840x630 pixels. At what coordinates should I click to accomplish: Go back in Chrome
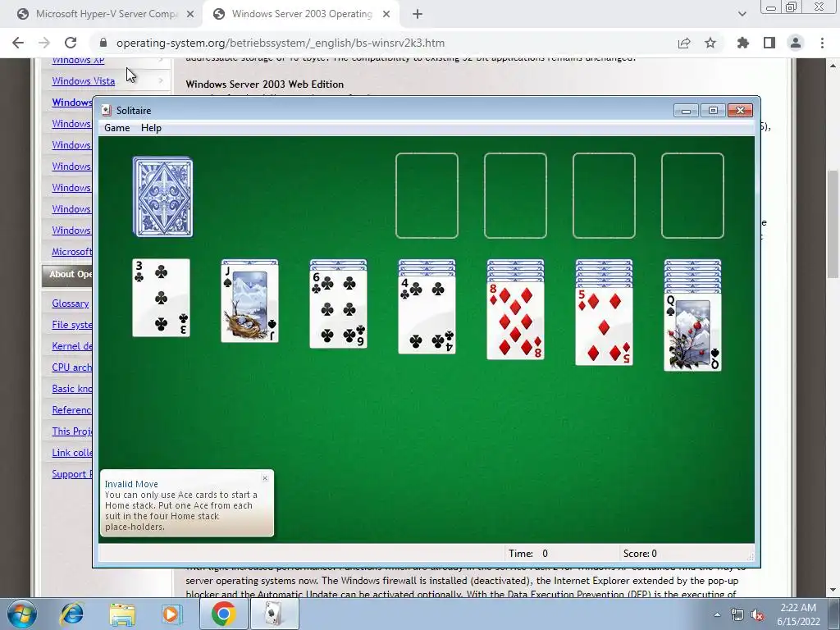18,43
